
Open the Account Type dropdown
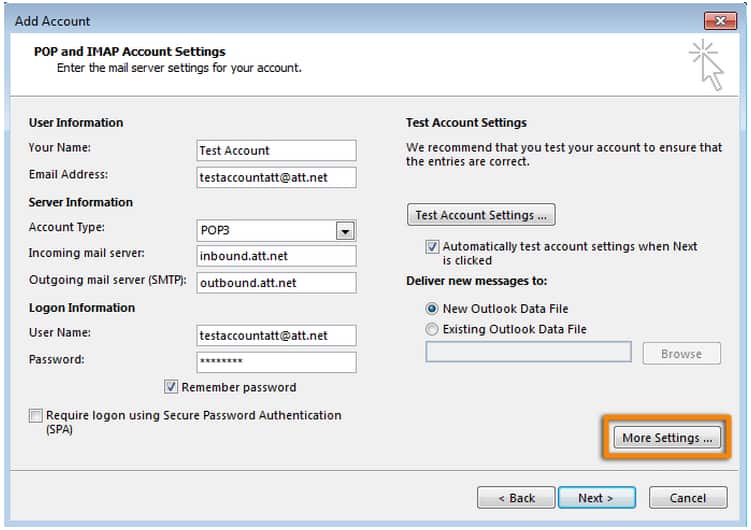coord(345,230)
